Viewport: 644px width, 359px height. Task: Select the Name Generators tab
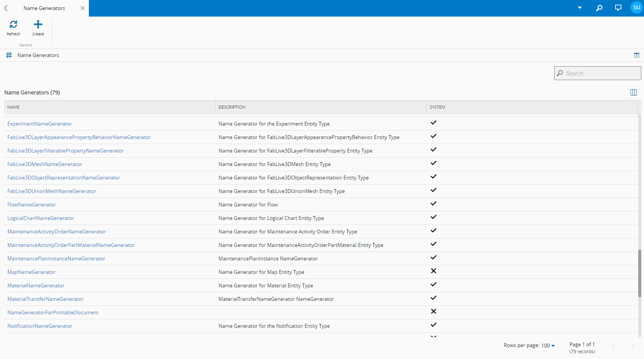click(x=44, y=8)
